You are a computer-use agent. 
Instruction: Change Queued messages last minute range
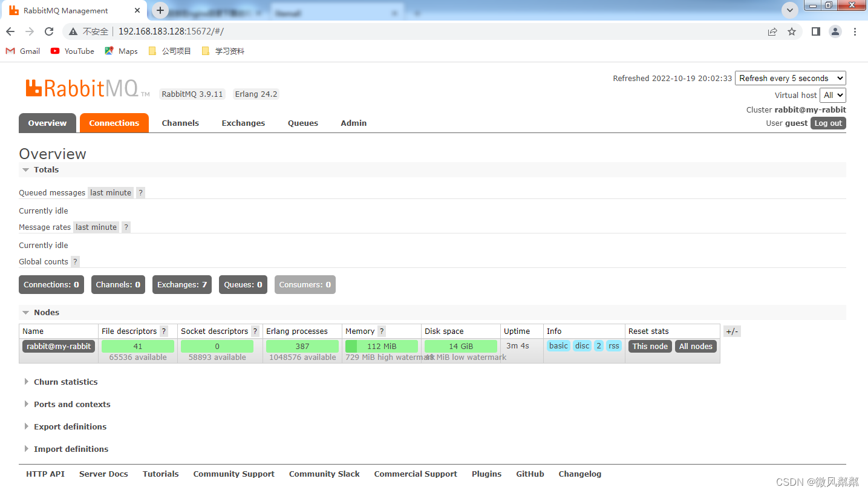(x=111, y=193)
